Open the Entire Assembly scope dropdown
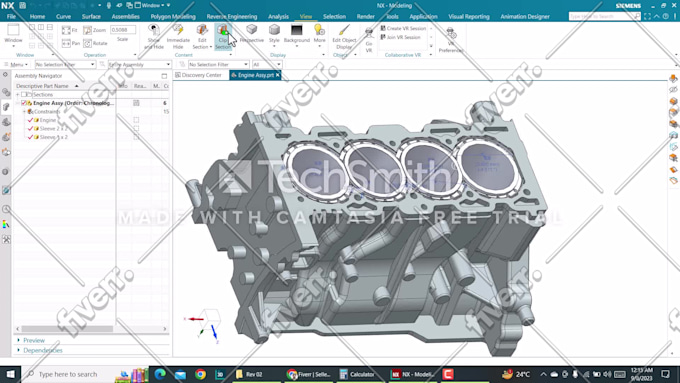This screenshot has width=680, height=383. [139, 64]
